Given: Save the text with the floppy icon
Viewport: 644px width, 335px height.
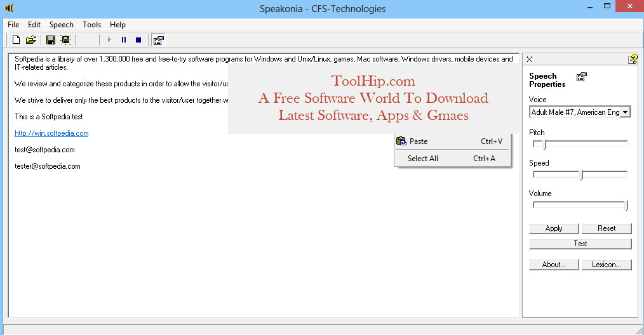Looking at the screenshot, I should 51,40.
